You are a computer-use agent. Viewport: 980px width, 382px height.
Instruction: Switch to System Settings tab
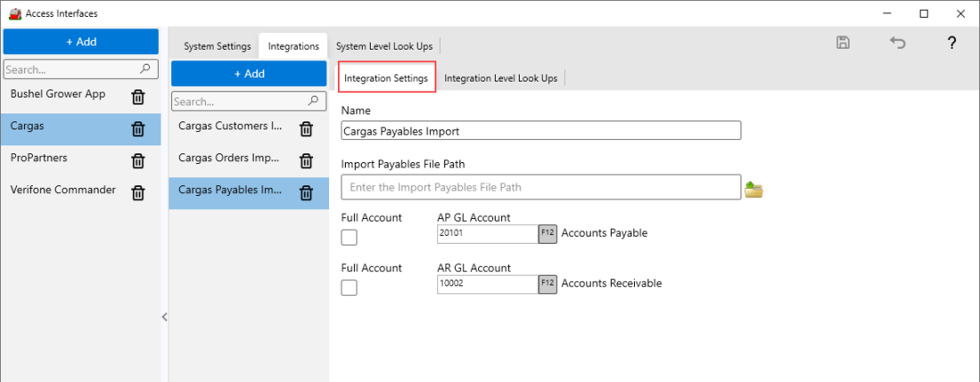pos(216,46)
